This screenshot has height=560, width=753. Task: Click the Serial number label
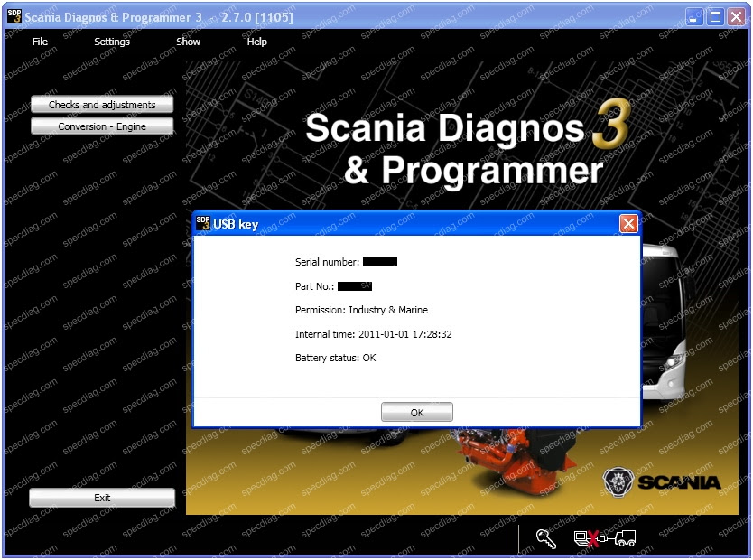(x=327, y=262)
